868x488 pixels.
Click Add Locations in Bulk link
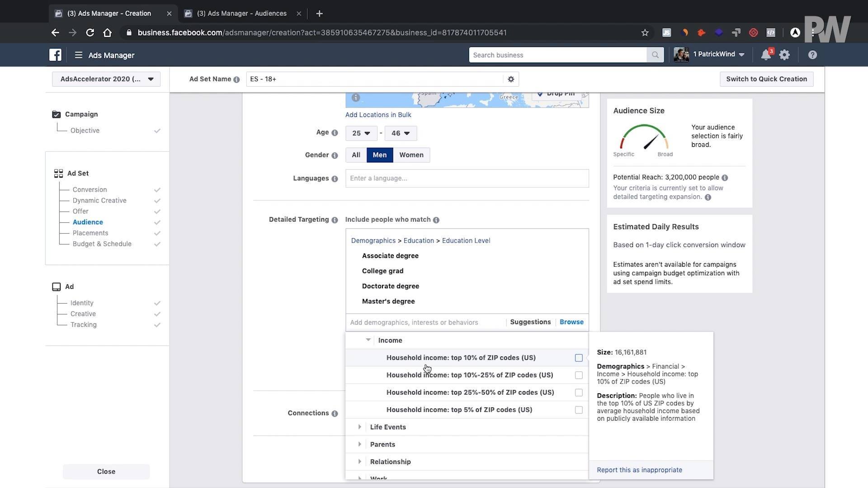pyautogui.click(x=378, y=115)
